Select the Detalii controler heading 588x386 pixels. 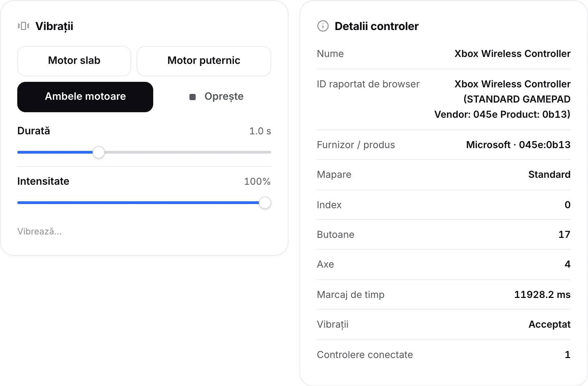pos(376,26)
